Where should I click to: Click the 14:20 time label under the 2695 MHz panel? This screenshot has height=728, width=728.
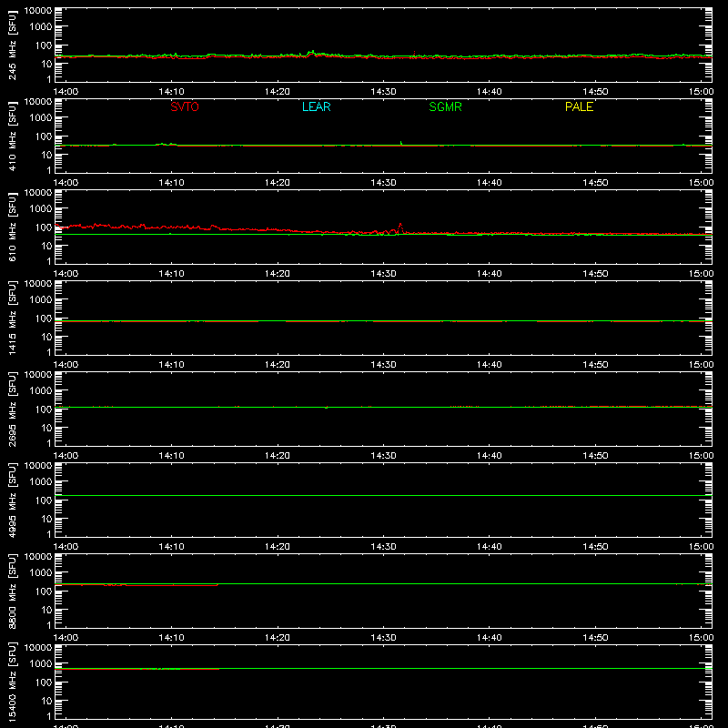tap(278, 456)
